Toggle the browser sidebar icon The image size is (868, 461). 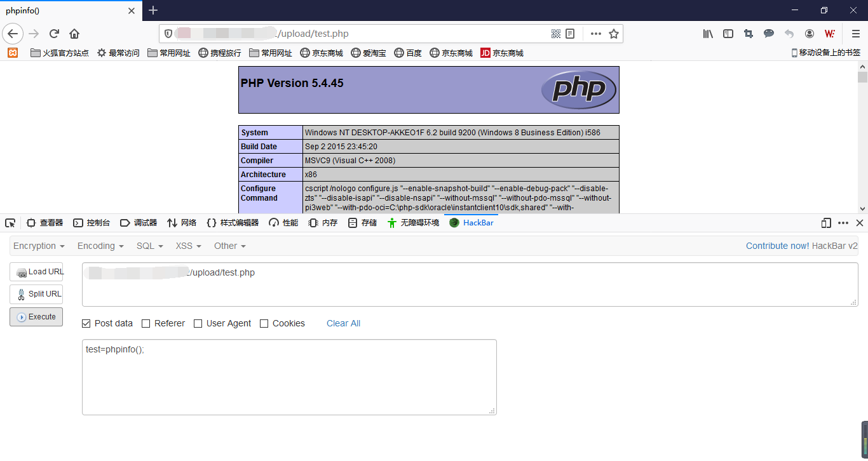pyautogui.click(x=728, y=34)
